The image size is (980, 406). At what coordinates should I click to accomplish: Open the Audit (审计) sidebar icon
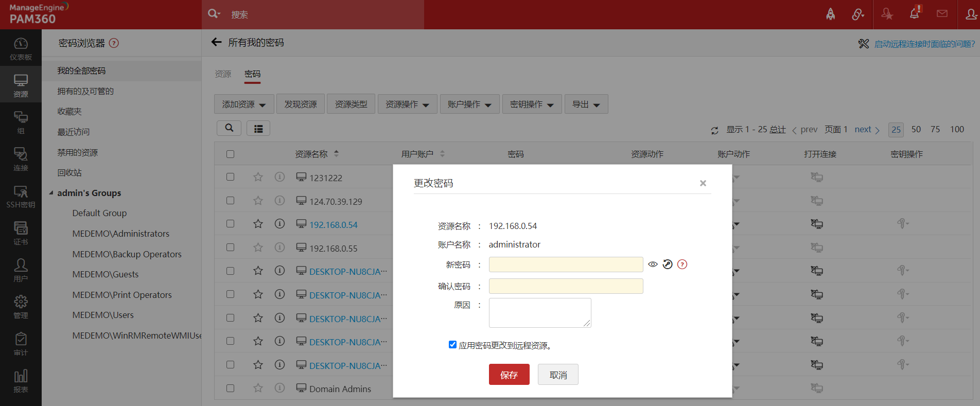coord(21,344)
